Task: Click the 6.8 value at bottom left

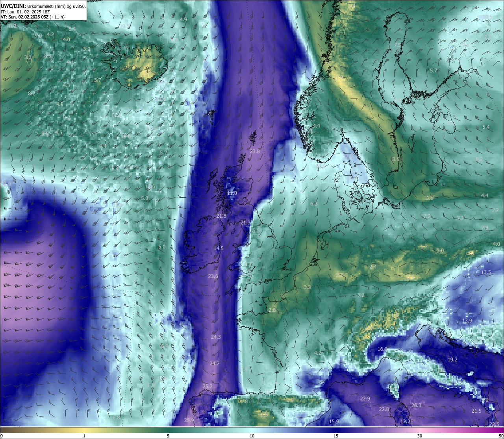Action: pos(116,418)
